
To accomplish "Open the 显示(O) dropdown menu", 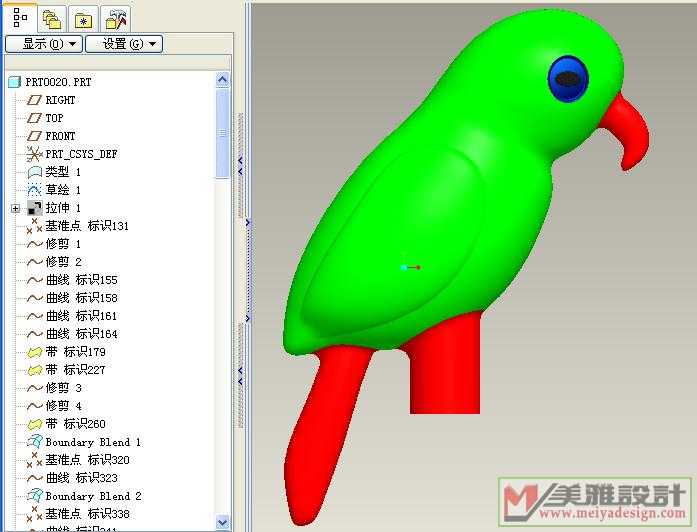I will (44, 44).
